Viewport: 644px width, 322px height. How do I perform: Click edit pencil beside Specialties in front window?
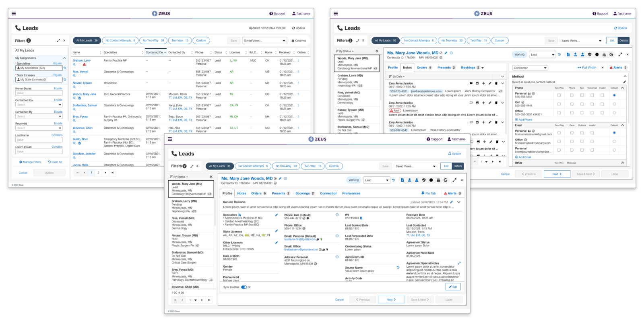click(x=277, y=215)
